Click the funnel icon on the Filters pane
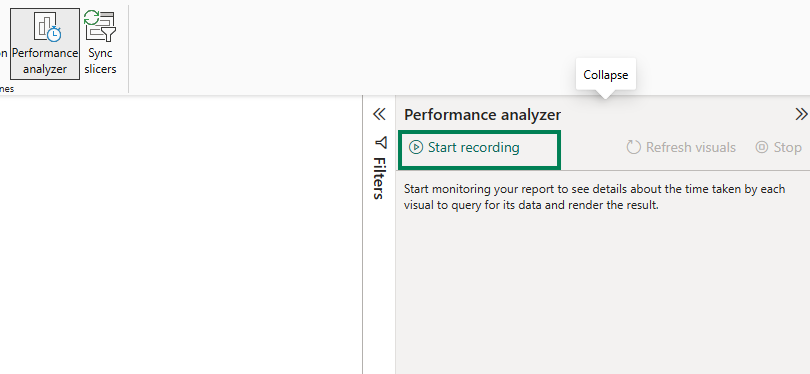810x374 pixels. [381, 142]
